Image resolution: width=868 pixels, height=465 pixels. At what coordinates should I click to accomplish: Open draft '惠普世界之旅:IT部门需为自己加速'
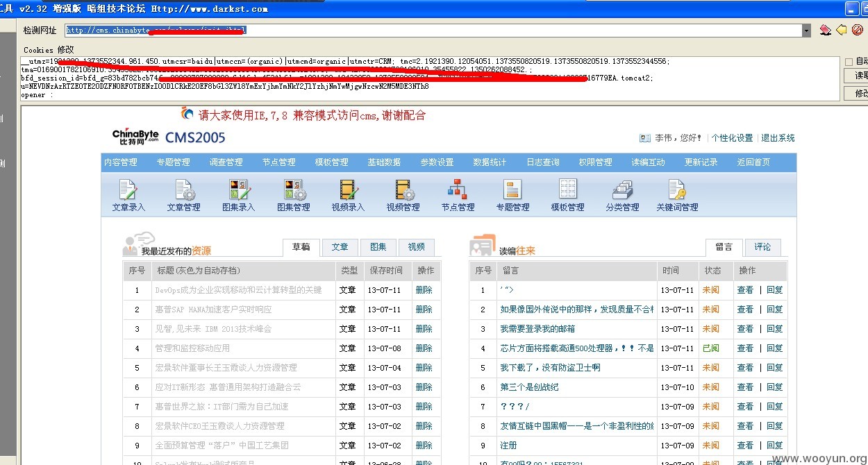pos(222,407)
